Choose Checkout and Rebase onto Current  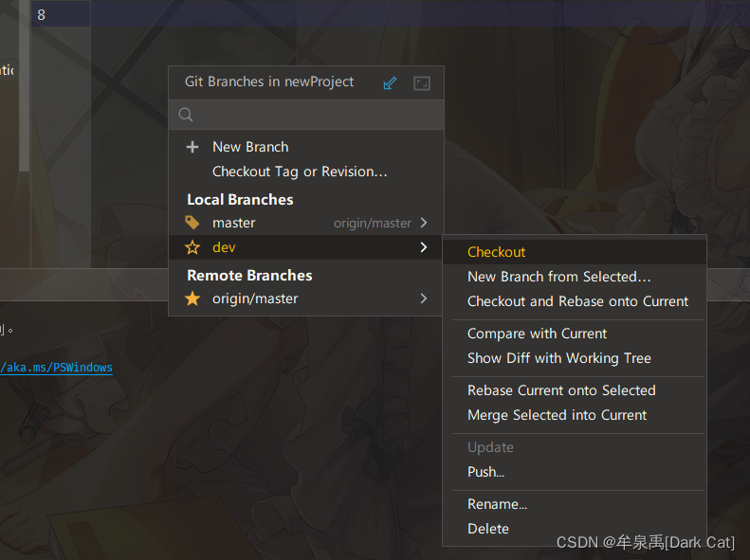click(x=575, y=301)
